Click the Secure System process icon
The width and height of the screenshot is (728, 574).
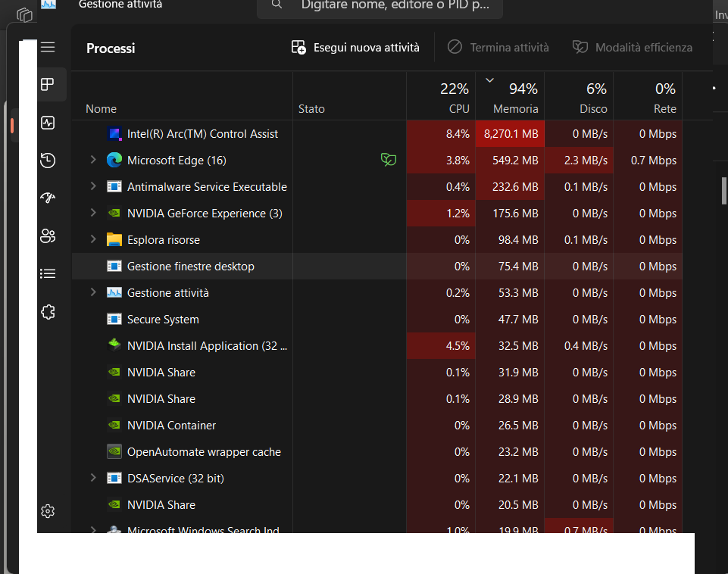click(114, 320)
